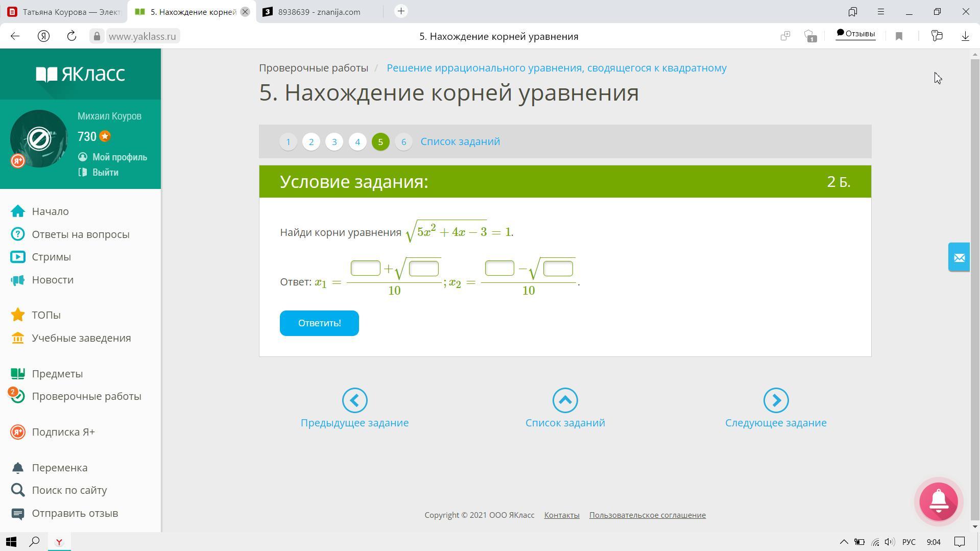The height and width of the screenshot is (551, 980).
Task: Click first input field of x1 numerator
Action: (x=366, y=268)
